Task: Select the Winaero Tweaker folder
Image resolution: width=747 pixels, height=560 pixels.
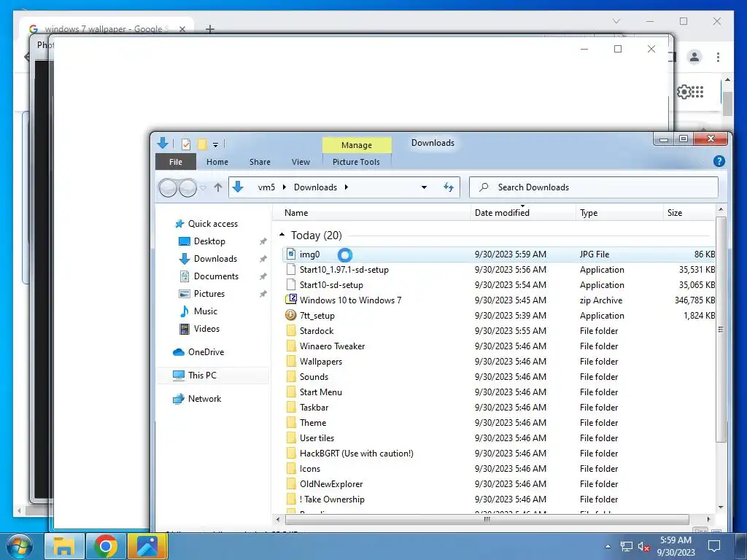Action: (332, 346)
